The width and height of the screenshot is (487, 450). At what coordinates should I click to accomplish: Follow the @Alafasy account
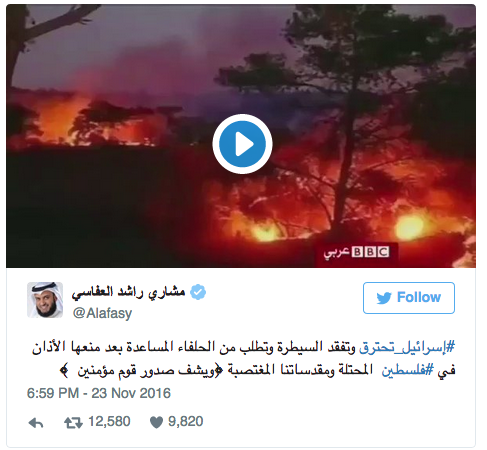409,298
